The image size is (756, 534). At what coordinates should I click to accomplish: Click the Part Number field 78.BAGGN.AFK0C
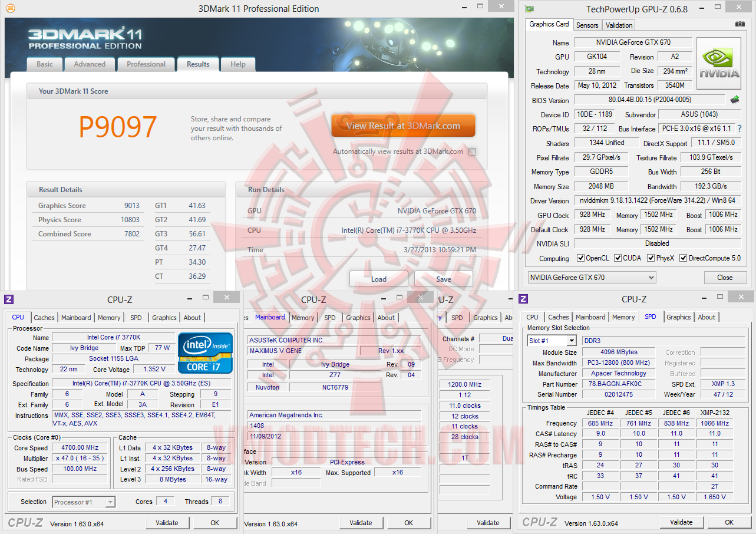click(618, 384)
